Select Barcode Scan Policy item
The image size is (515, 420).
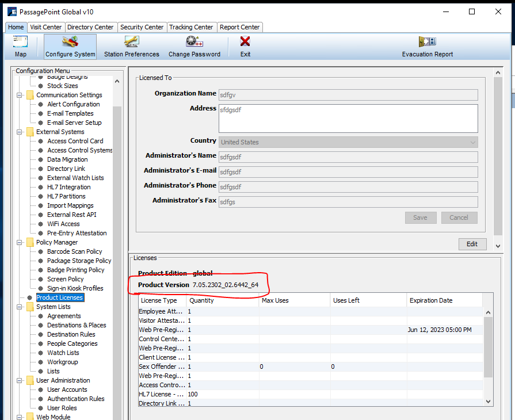(75, 251)
